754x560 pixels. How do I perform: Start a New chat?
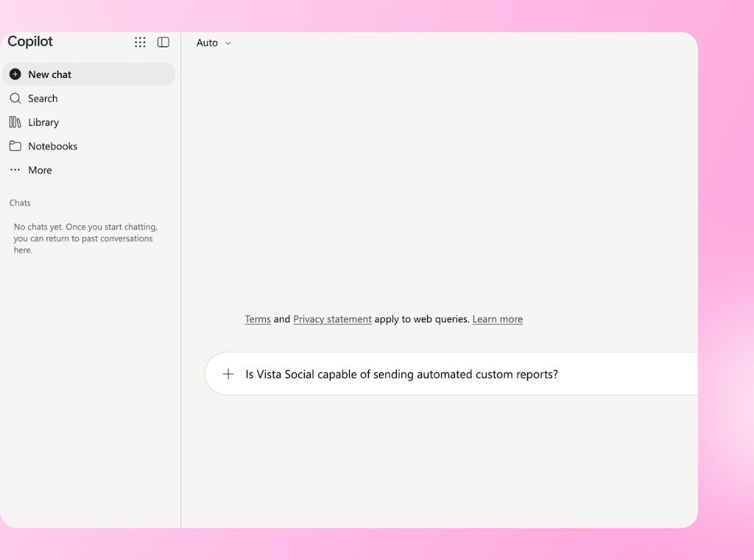(x=88, y=74)
